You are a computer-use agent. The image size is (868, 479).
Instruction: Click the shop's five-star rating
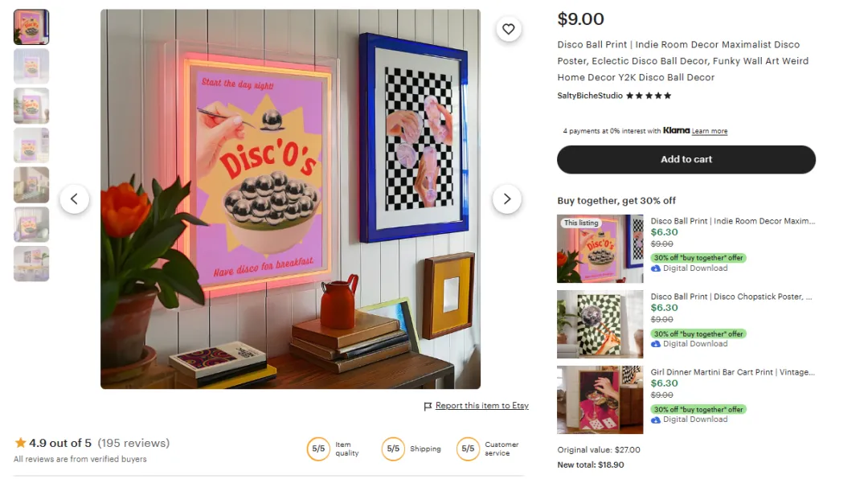(x=649, y=96)
